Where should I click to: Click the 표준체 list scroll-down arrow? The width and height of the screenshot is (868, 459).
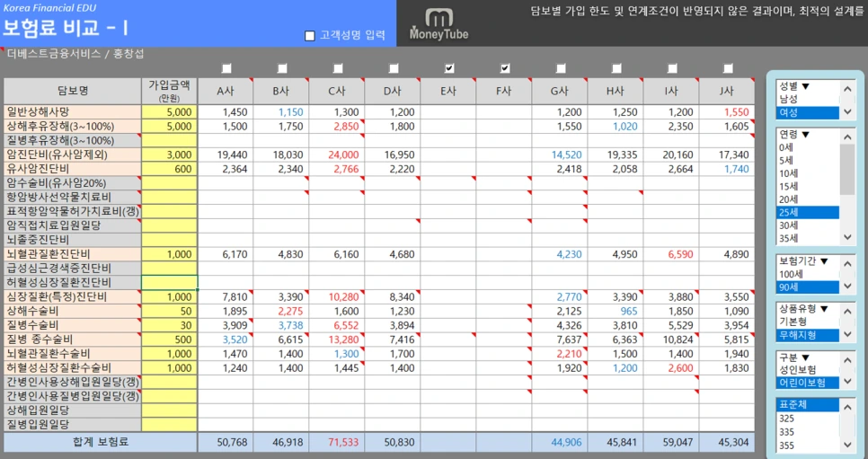847,444
